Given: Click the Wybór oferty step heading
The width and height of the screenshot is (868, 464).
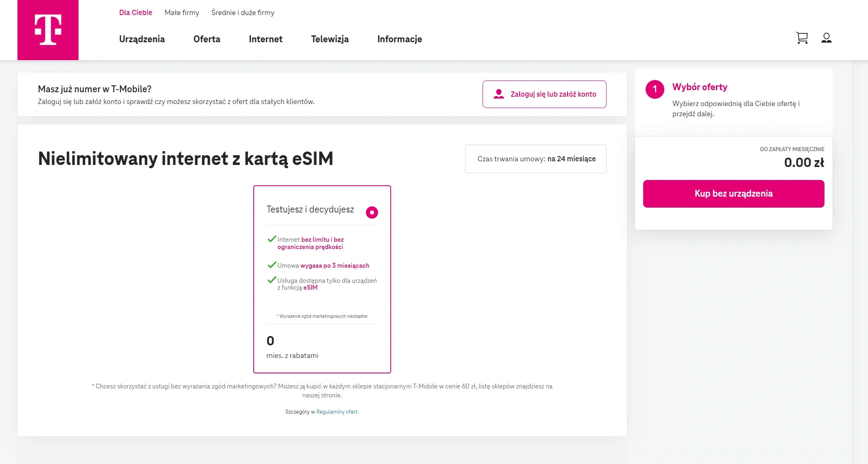Looking at the screenshot, I should [700, 87].
